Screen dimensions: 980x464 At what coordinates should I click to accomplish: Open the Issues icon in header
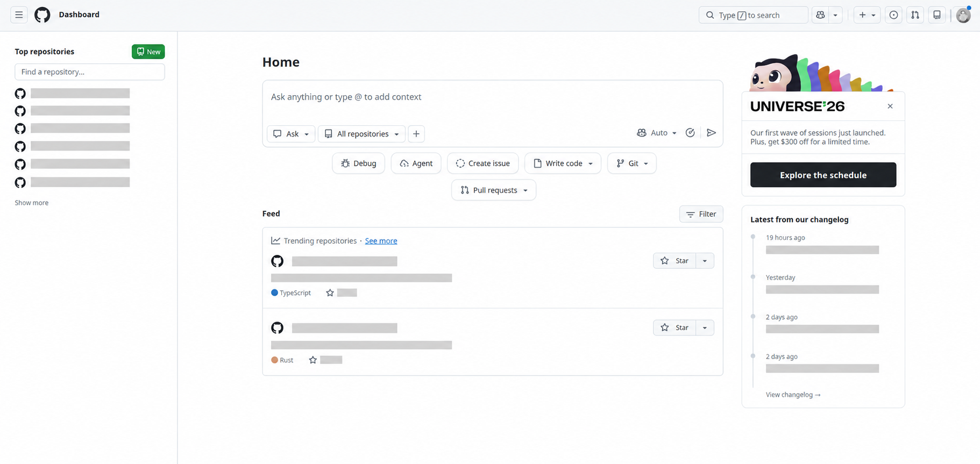[x=893, y=15]
